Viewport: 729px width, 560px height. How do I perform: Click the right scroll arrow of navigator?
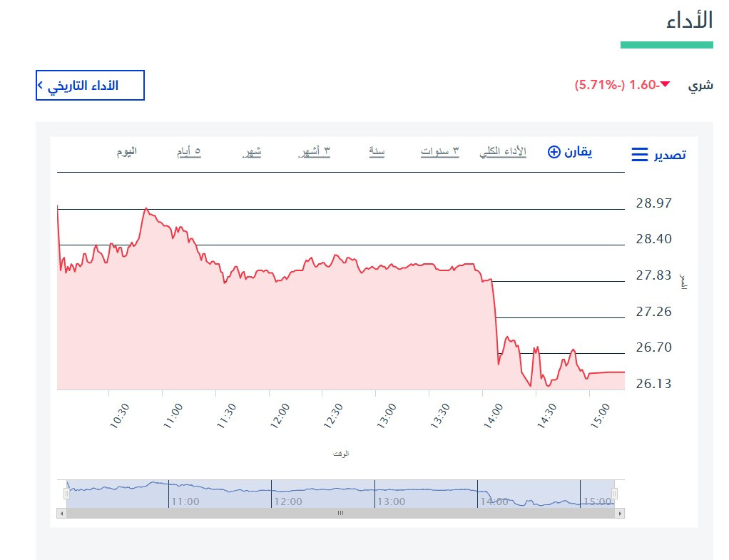[x=620, y=514]
